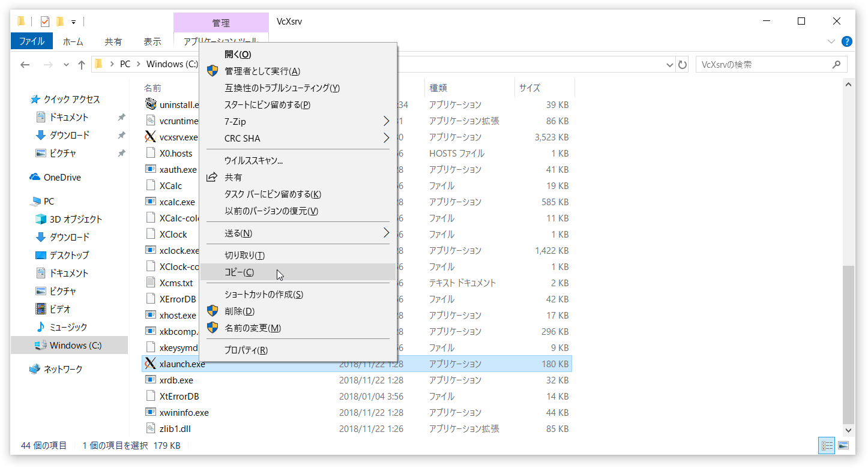The height and width of the screenshot is (468, 868).
Task: Choose 名前の変更(M) in the context menu
Action: pyautogui.click(x=298, y=328)
